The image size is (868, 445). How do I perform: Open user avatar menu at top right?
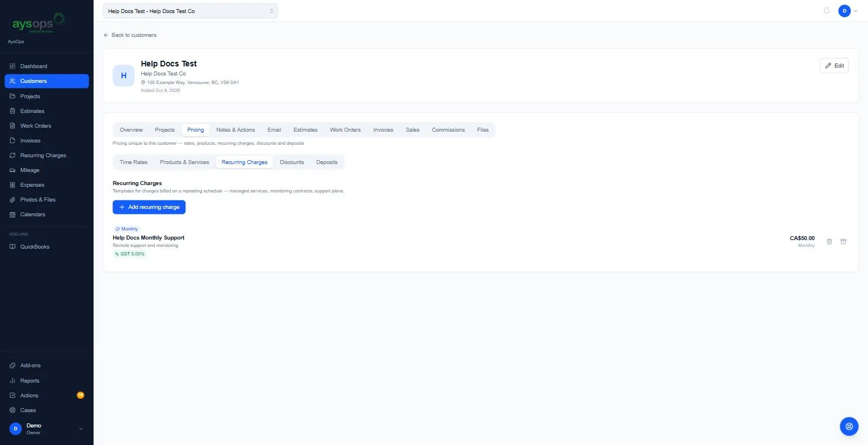[848, 11]
